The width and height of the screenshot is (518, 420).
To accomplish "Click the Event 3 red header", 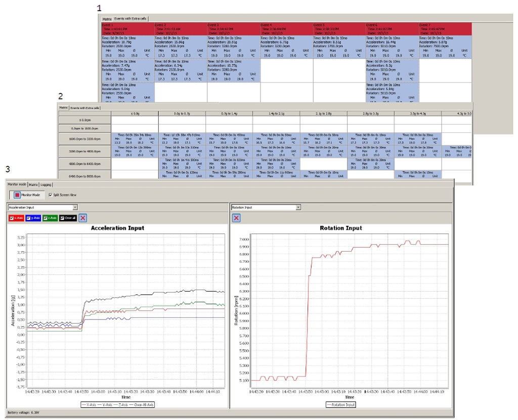I will (234, 29).
